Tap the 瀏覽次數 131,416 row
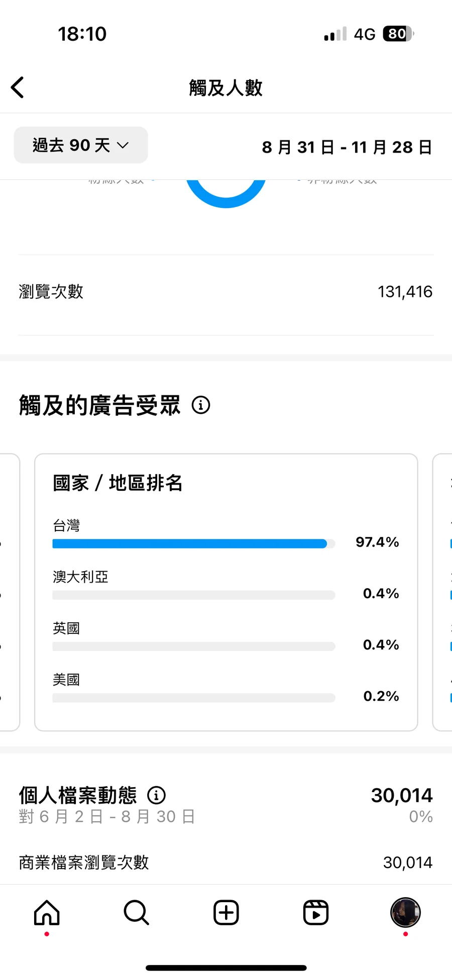452x980 pixels. point(226,291)
